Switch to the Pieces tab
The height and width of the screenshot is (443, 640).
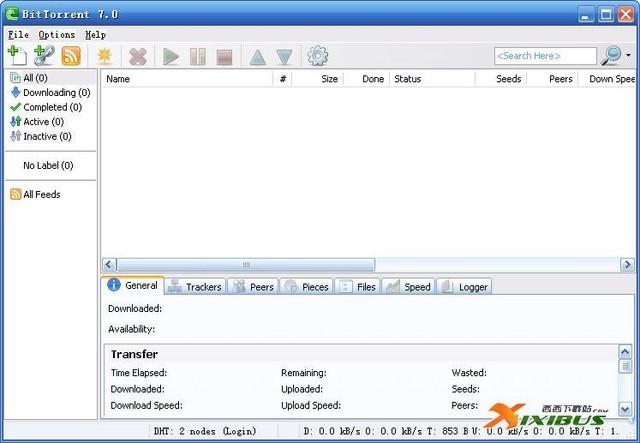pyautogui.click(x=307, y=287)
